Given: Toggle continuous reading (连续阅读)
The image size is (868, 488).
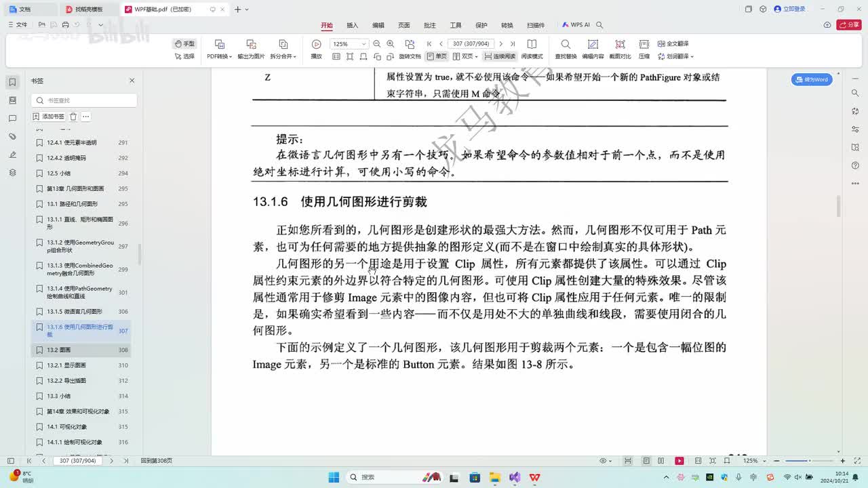Looking at the screenshot, I should pyautogui.click(x=500, y=56).
